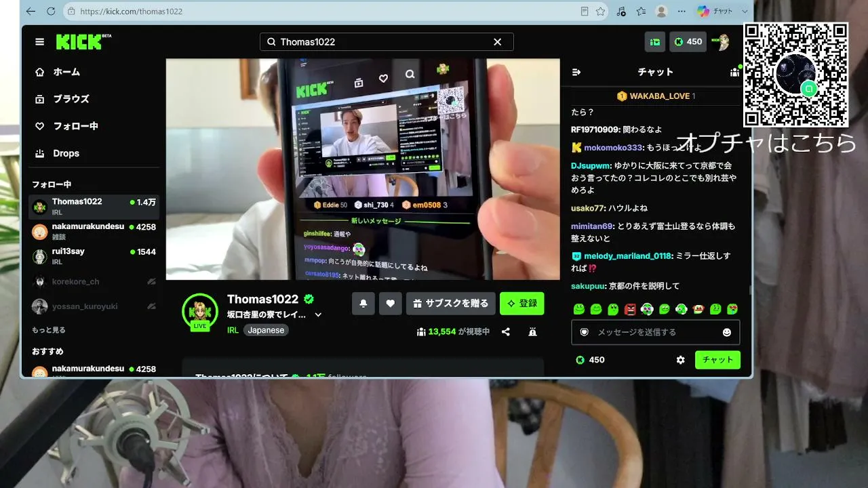Image resolution: width=868 pixels, height=488 pixels.
Task: Report the stream with siren icon
Action: (x=532, y=332)
